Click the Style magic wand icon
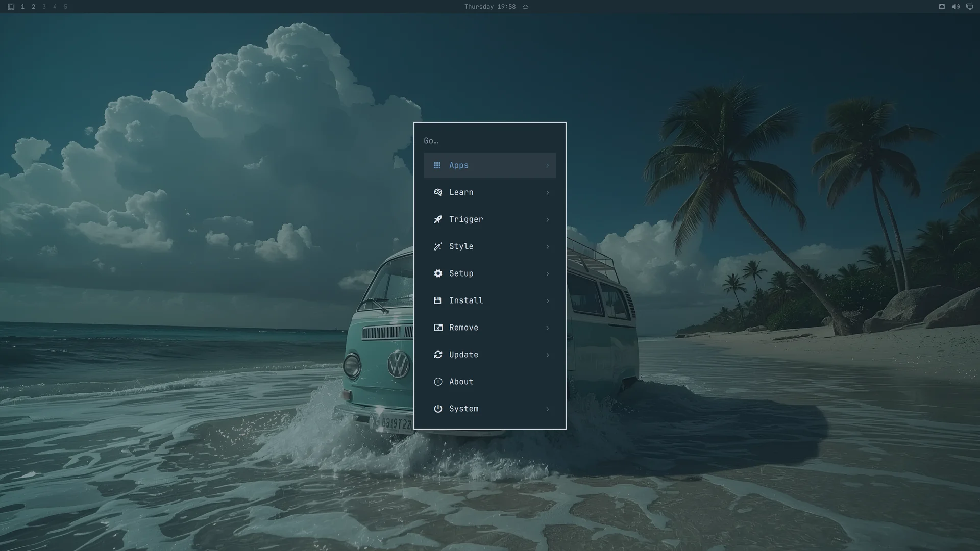This screenshot has height=551, width=980. pyautogui.click(x=438, y=246)
